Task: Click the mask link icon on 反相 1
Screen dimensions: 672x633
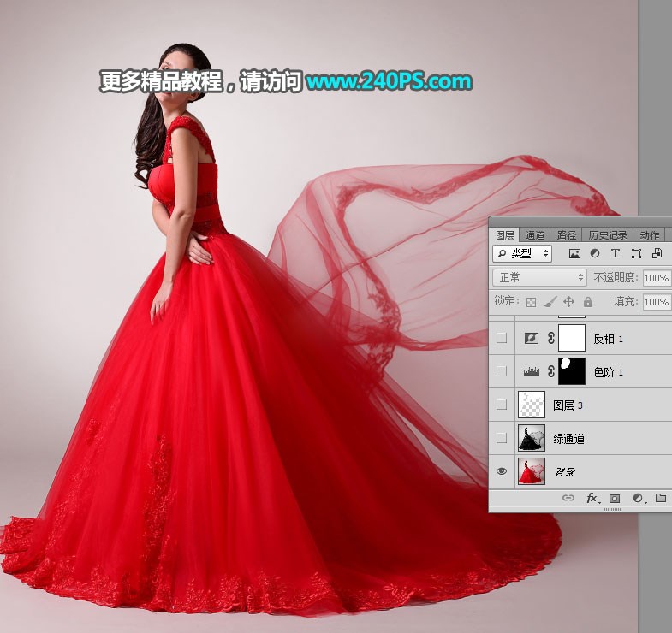Action: pos(551,338)
